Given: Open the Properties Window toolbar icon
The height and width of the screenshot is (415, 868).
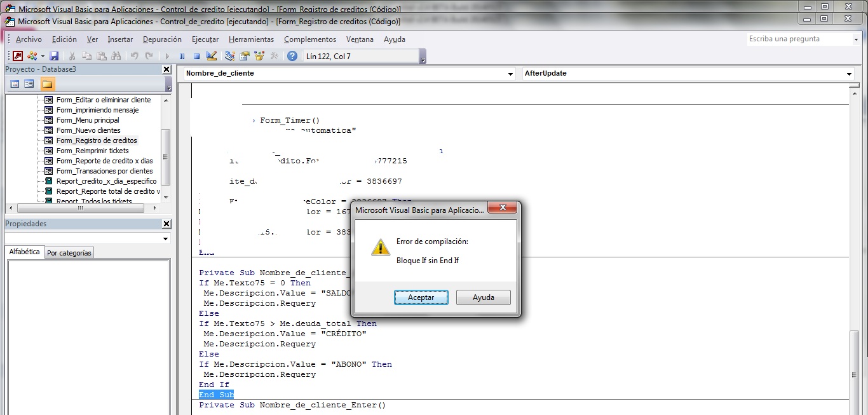Looking at the screenshot, I should (245, 56).
